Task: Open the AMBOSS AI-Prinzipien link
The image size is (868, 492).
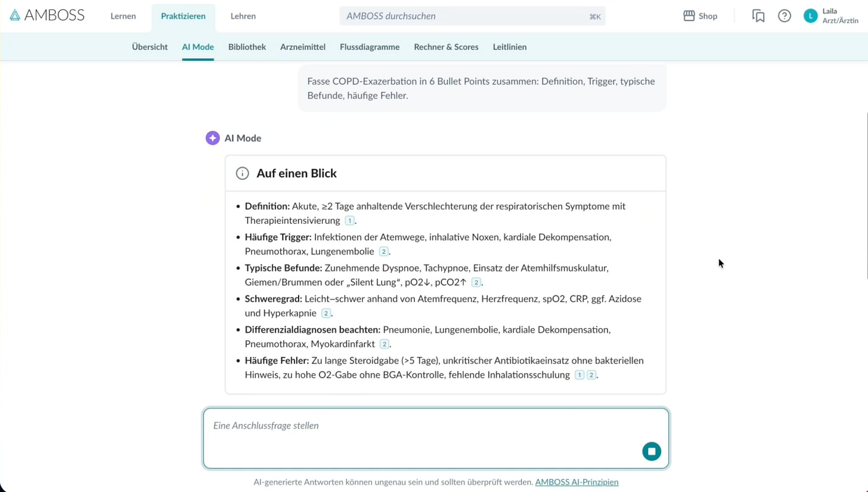Action: (x=576, y=482)
